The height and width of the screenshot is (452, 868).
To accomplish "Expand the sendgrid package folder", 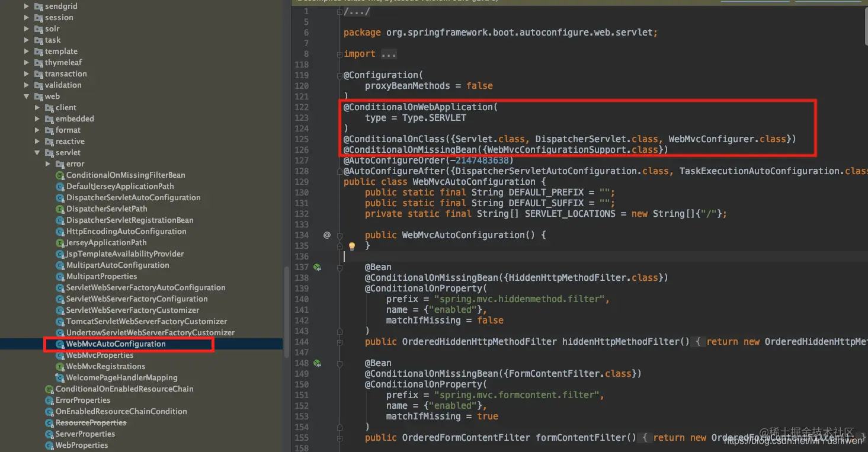I will click(x=27, y=7).
